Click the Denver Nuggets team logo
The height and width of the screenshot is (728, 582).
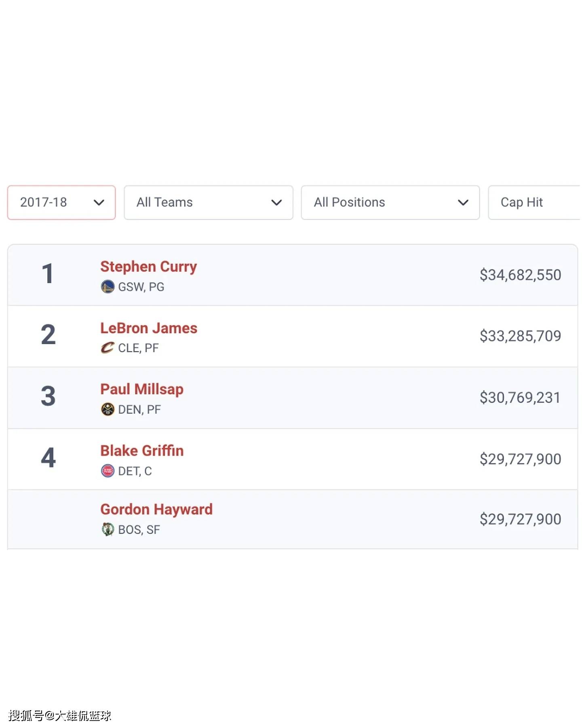[x=108, y=409]
